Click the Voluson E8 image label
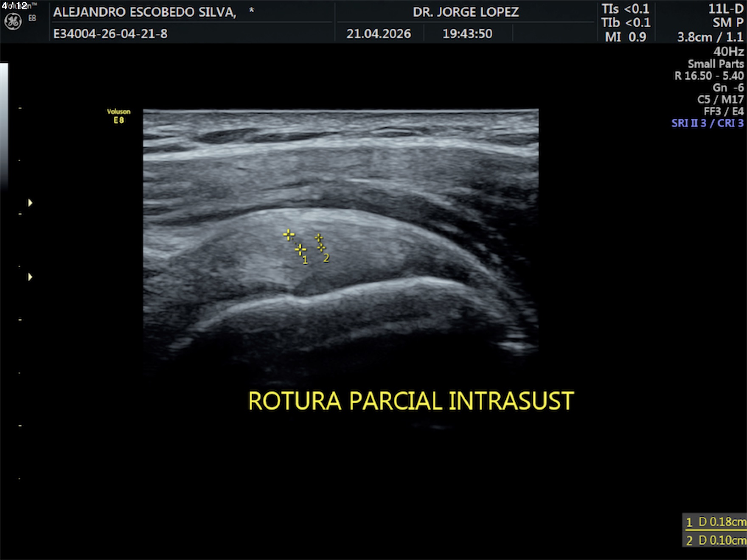This screenshot has height=560, width=747. click(118, 116)
